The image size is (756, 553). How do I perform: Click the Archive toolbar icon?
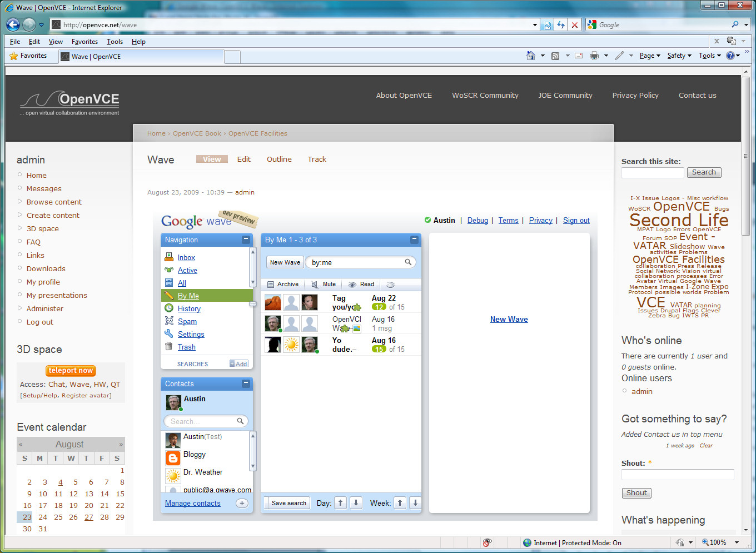coord(271,285)
